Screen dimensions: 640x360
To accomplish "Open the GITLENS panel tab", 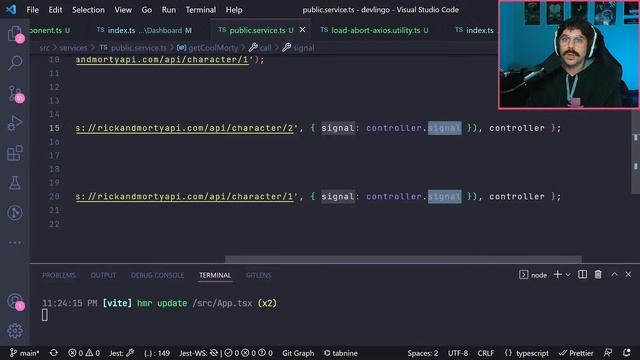I will coord(258,276).
